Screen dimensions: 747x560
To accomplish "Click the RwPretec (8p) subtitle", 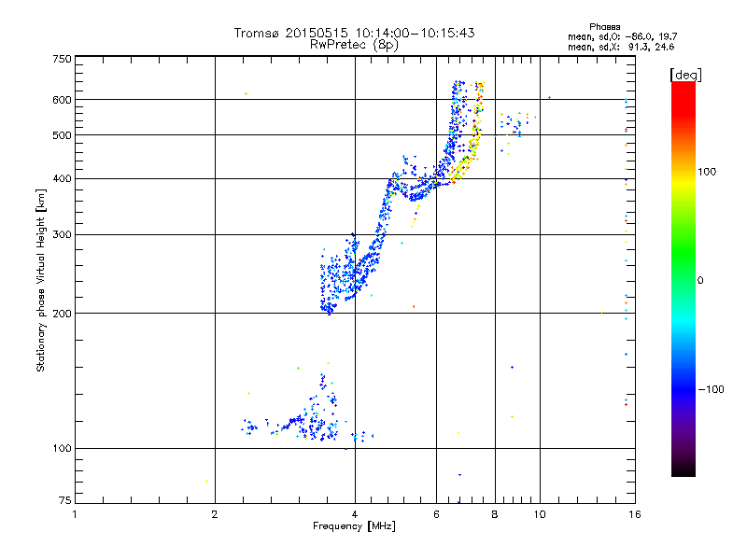I will click(354, 44).
